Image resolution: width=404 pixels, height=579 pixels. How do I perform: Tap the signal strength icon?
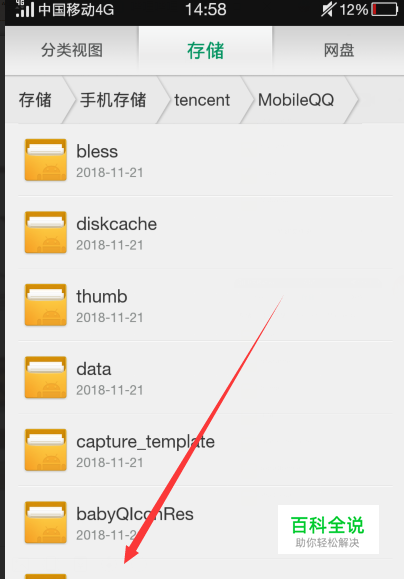point(24,9)
